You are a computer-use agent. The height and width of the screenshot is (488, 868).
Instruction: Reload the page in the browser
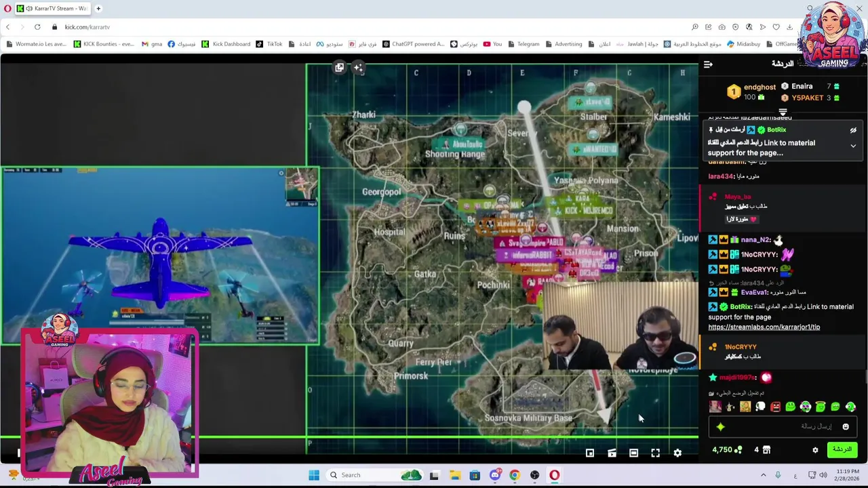click(37, 27)
